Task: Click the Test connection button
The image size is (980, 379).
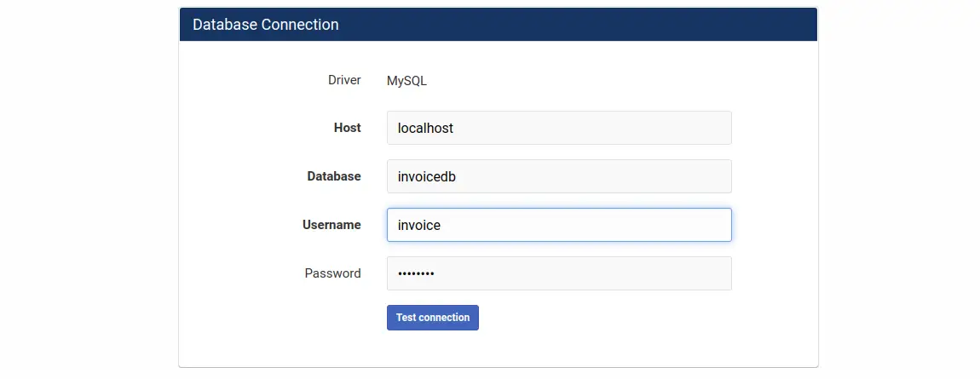Action: (432, 318)
